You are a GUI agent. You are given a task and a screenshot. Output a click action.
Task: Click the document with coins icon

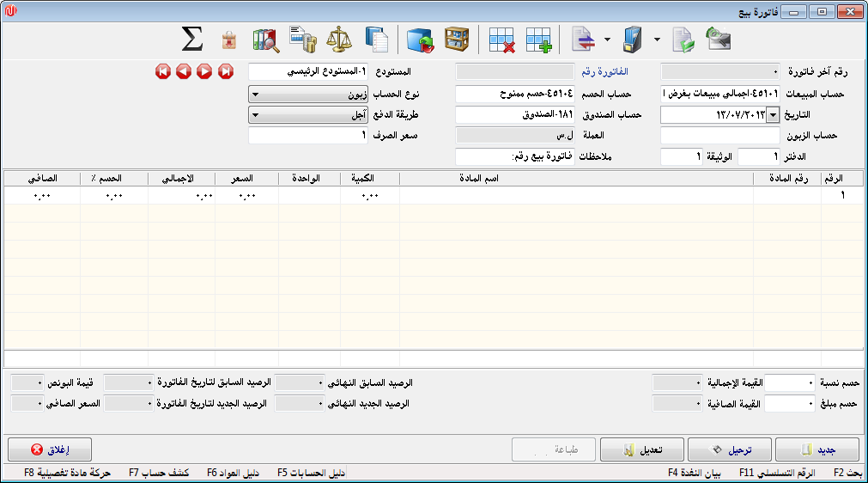303,40
